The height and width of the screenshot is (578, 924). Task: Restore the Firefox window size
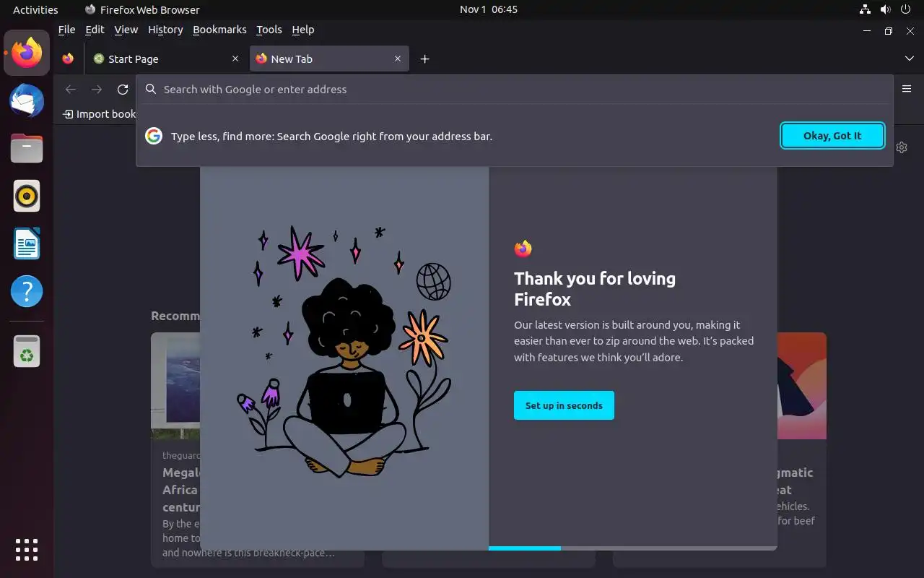pos(889,30)
